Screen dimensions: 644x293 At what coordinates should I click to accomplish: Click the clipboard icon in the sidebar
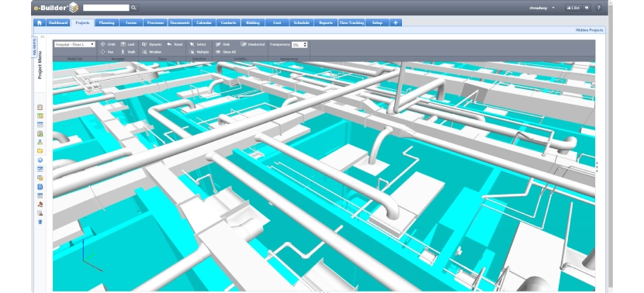pos(40,107)
